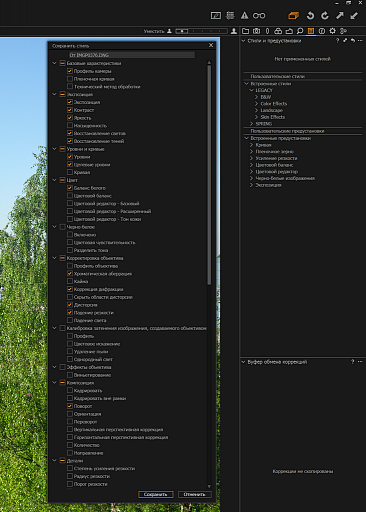Toggle Черно-белое group checkbox

point(62,227)
